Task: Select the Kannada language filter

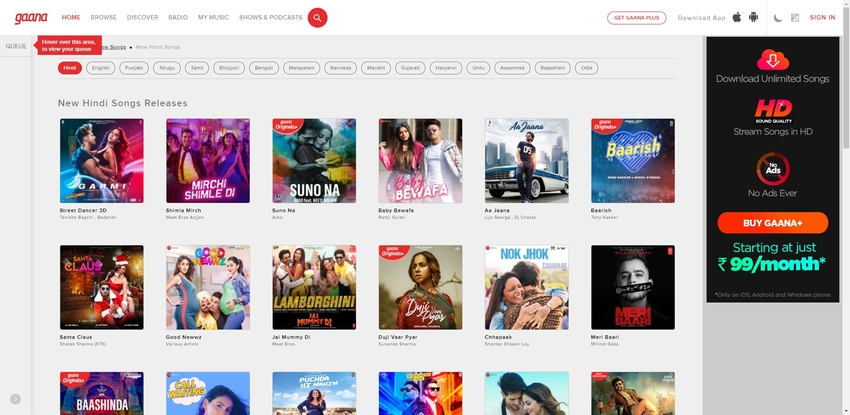Action: click(x=341, y=68)
